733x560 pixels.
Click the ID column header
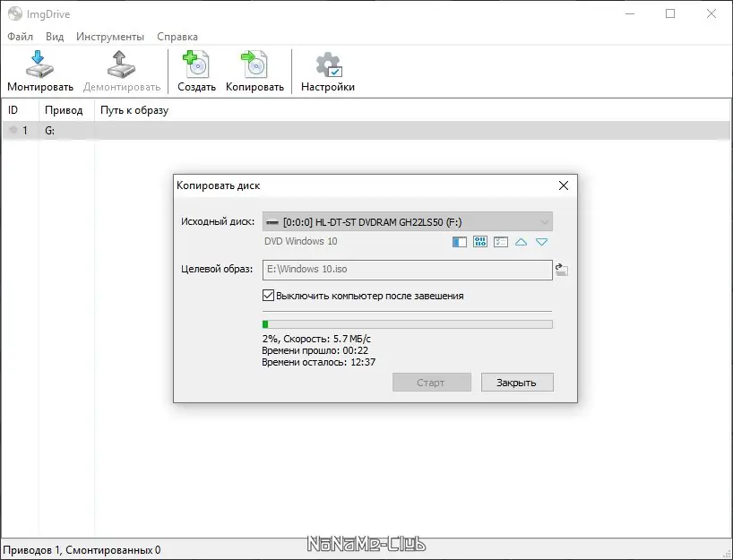20,110
